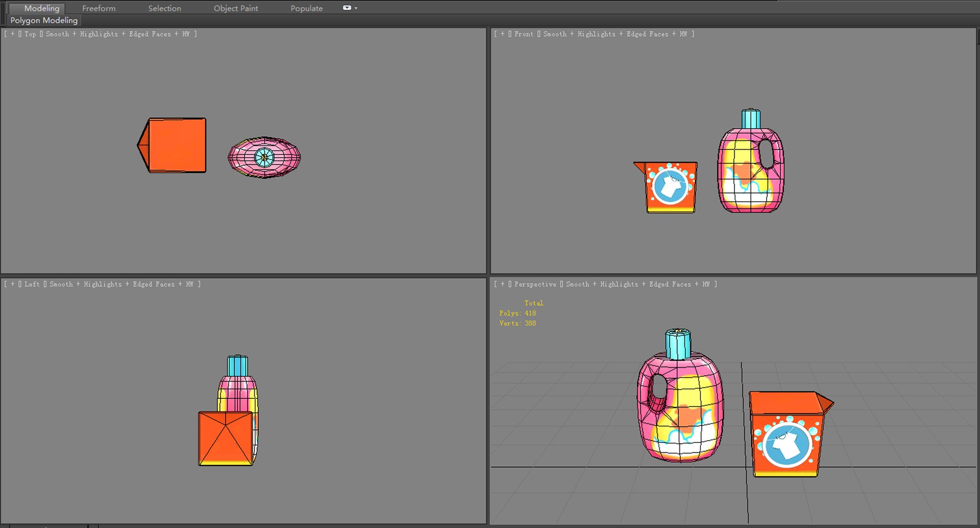Click the ribbon display toggle icon
Image resolution: width=980 pixels, height=528 pixels.
pos(347,8)
